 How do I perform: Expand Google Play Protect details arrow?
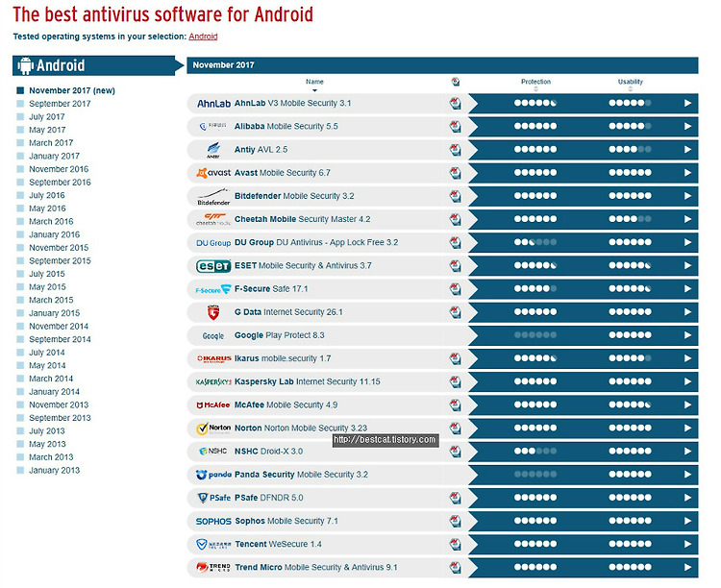coord(687,335)
